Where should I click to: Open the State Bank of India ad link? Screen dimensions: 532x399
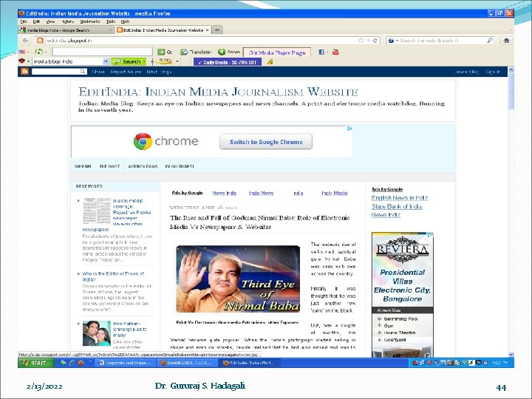coord(397,206)
